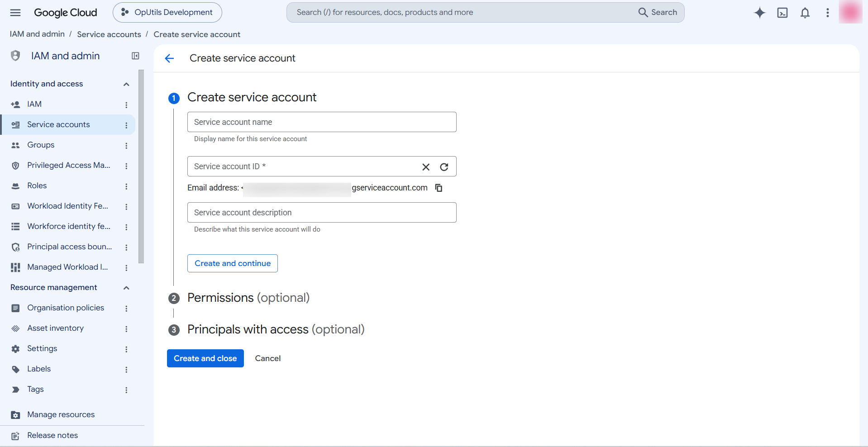868x447 pixels.
Task: Collapse the Resource management section
Action: 126,288
